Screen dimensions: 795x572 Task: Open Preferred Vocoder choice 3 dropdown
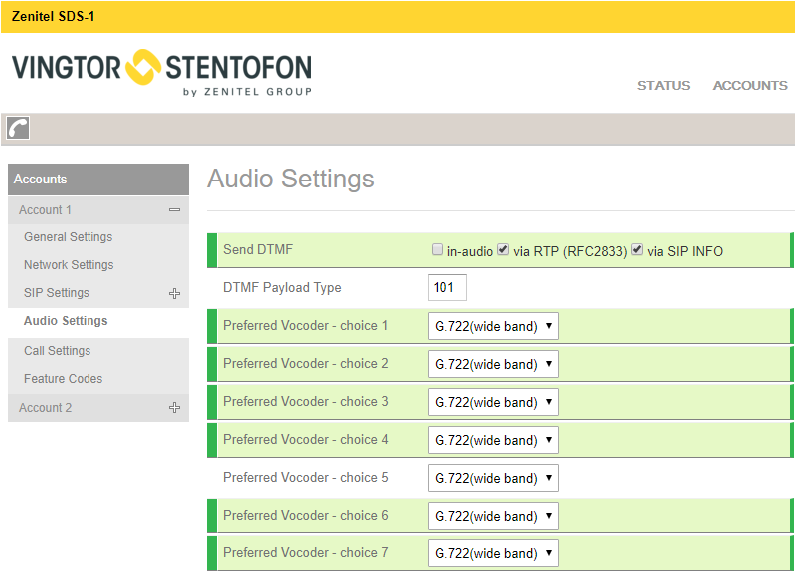point(493,402)
